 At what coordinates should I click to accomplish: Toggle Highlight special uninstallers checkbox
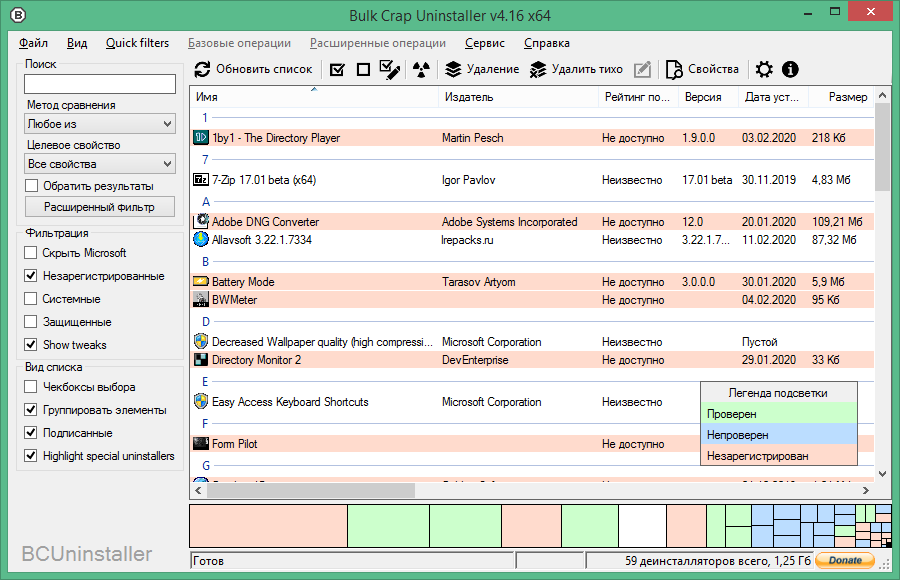[x=31, y=456]
